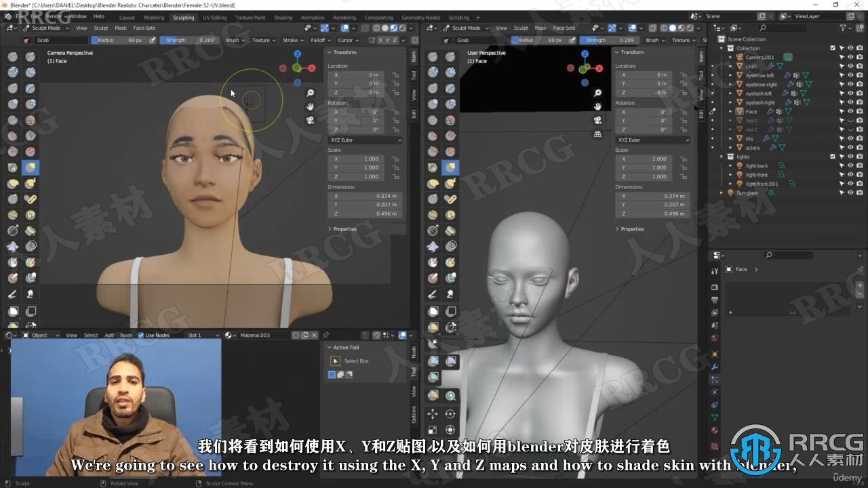Expand Sun-glare item in outliner
The height and width of the screenshot is (488, 868).
point(722,192)
